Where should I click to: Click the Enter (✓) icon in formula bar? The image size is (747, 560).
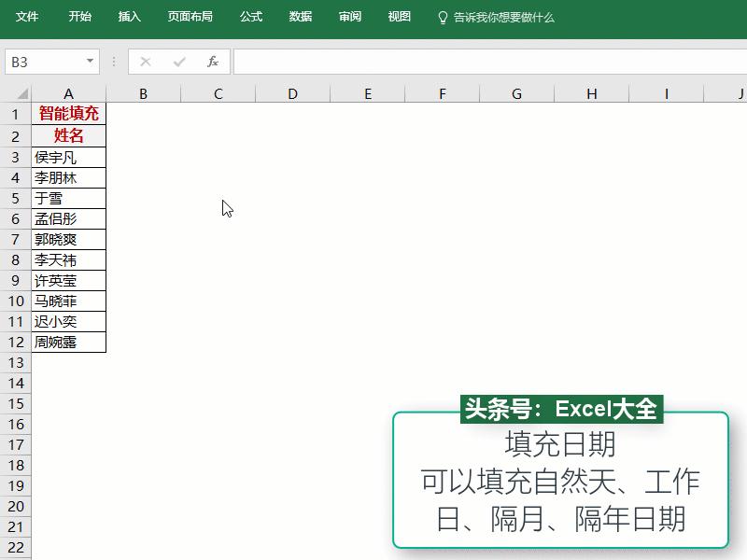[177, 61]
